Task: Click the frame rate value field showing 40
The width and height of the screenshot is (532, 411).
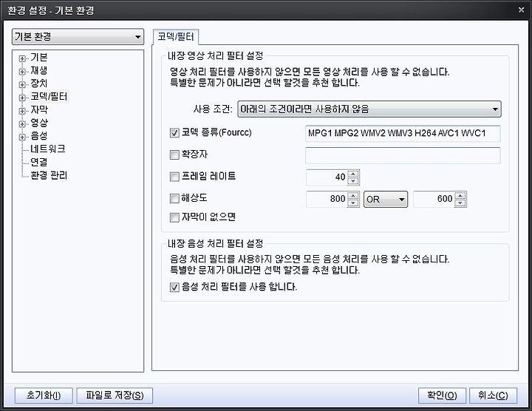Action: point(327,177)
